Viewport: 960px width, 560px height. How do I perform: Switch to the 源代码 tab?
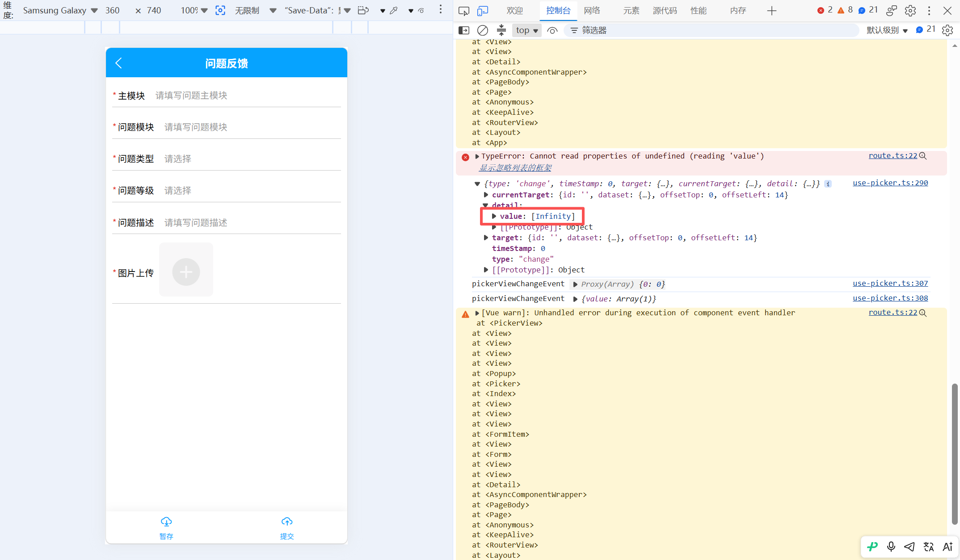(x=665, y=11)
